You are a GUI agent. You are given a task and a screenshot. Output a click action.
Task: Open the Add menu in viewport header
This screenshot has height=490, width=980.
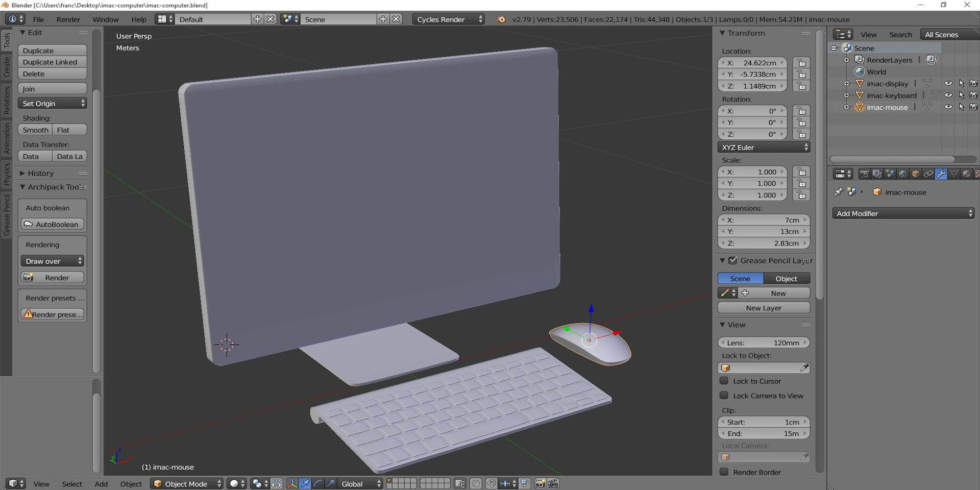101,484
